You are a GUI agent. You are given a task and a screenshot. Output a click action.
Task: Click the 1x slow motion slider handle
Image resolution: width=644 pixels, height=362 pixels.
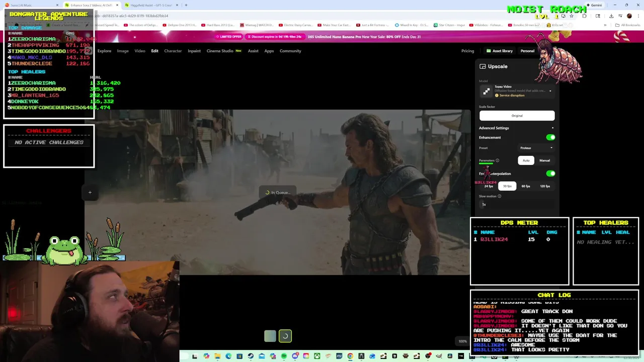[x=484, y=205]
